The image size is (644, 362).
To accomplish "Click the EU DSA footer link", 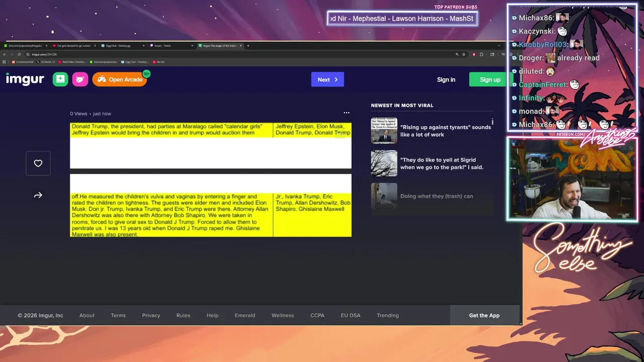I will click(351, 315).
